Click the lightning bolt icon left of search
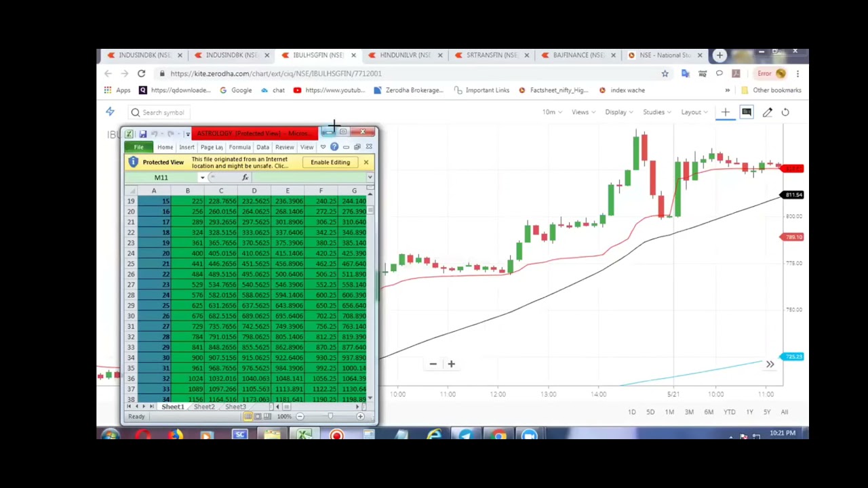The image size is (868, 488). 110,112
